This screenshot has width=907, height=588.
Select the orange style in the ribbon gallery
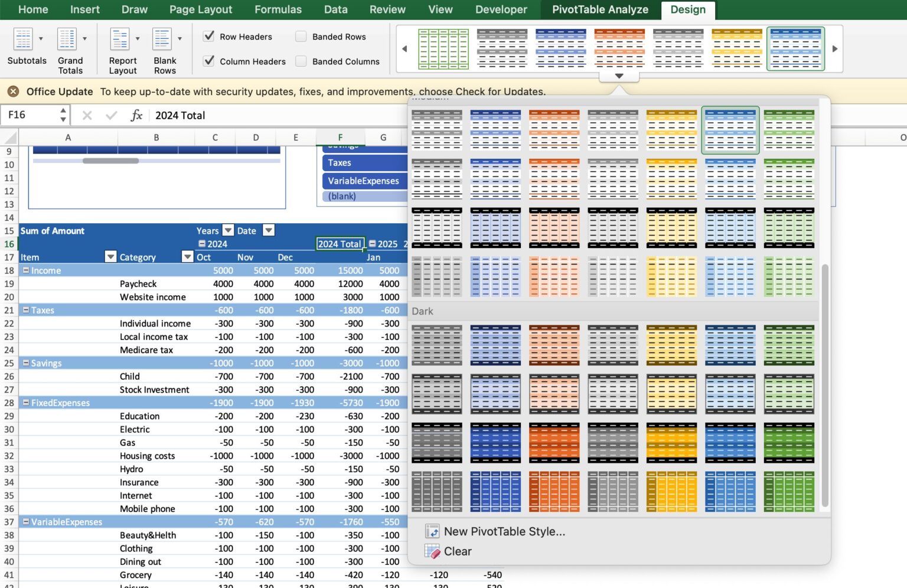(619, 49)
